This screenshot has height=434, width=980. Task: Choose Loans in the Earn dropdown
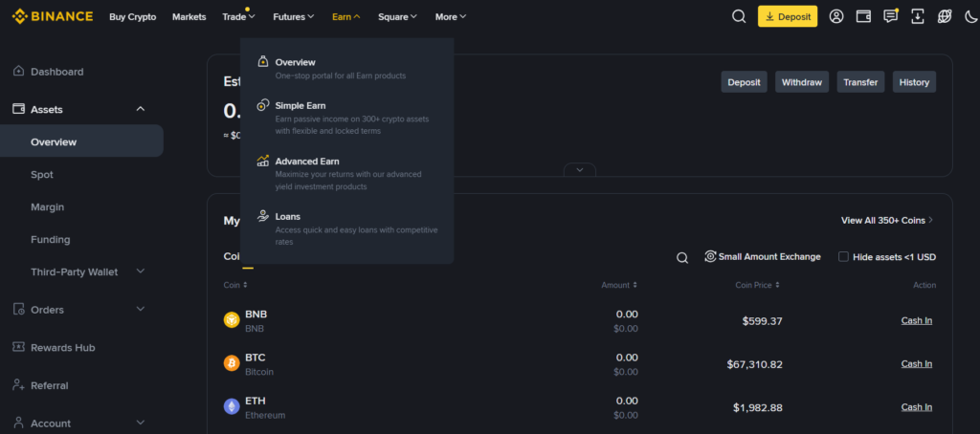point(287,216)
